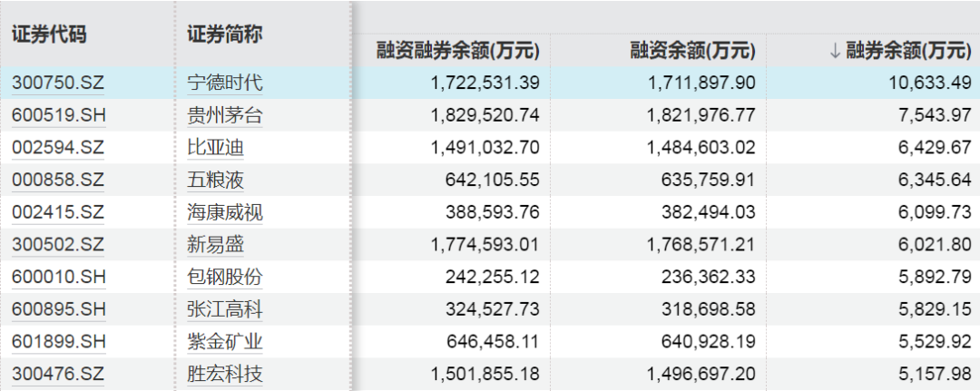Click the 宁德时代 stock name

[224, 83]
